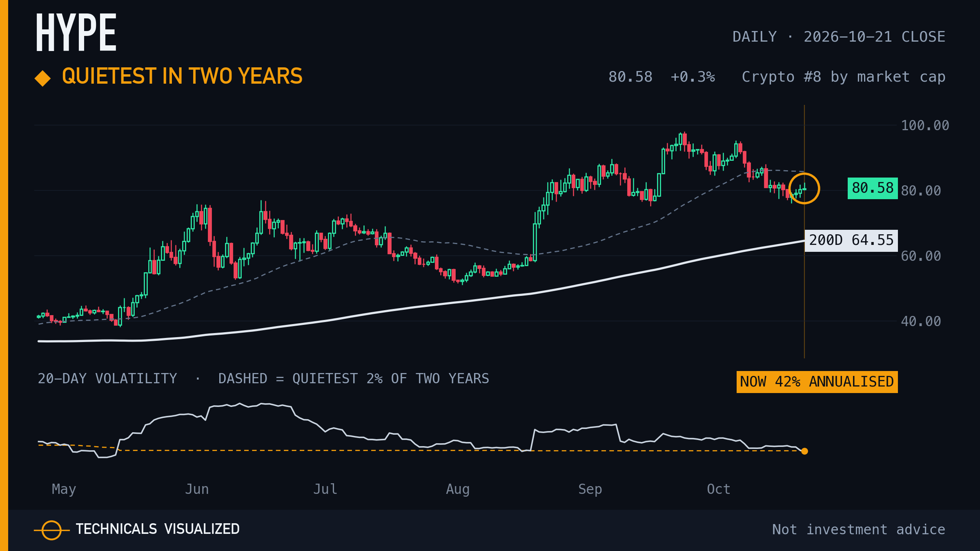Click the 200D 64.55 moving average label
The image size is (980, 551).
(x=851, y=240)
